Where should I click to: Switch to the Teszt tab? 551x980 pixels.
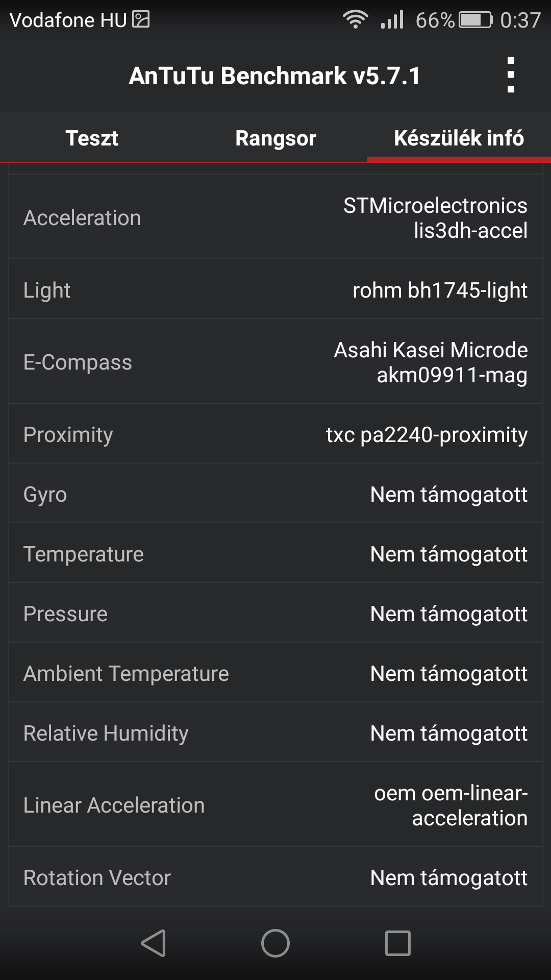92,138
